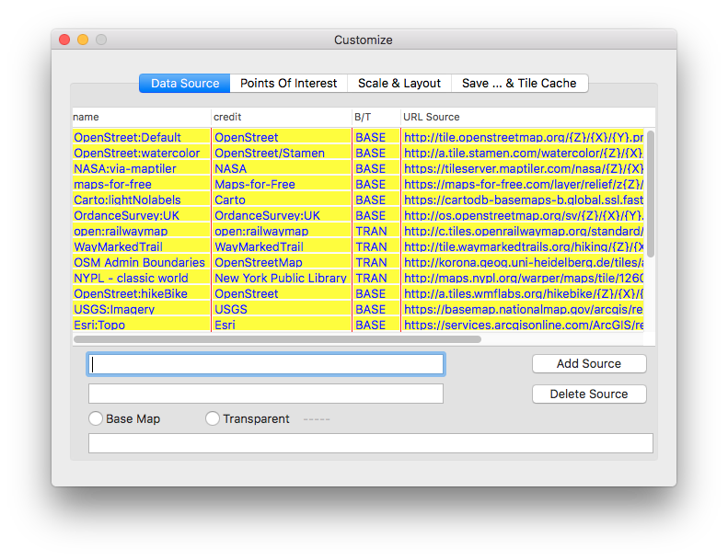Open the Save ... & Tile Cache tab
Image resolution: width=728 pixels, height=560 pixels.
point(519,83)
